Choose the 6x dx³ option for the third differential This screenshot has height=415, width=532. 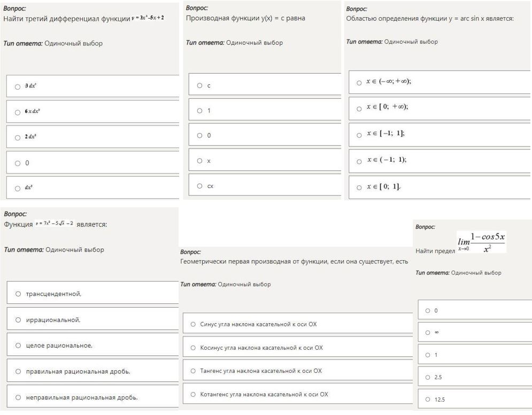pyautogui.click(x=18, y=112)
